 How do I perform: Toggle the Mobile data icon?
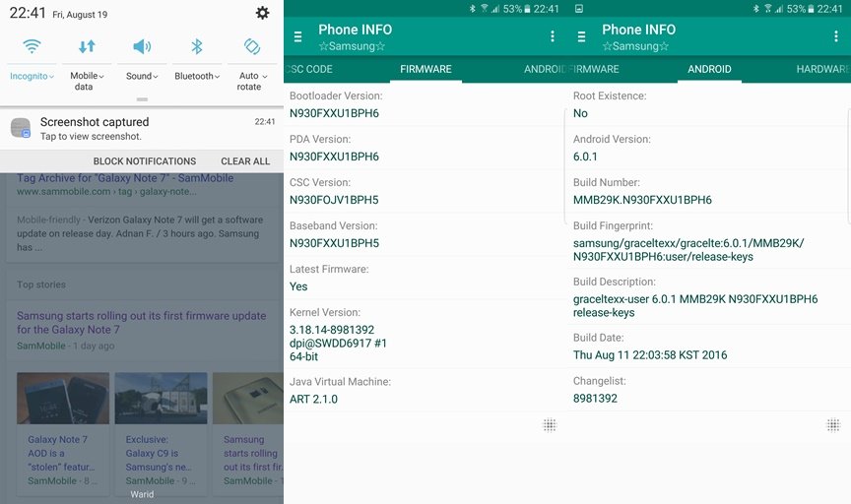pyautogui.click(x=87, y=46)
